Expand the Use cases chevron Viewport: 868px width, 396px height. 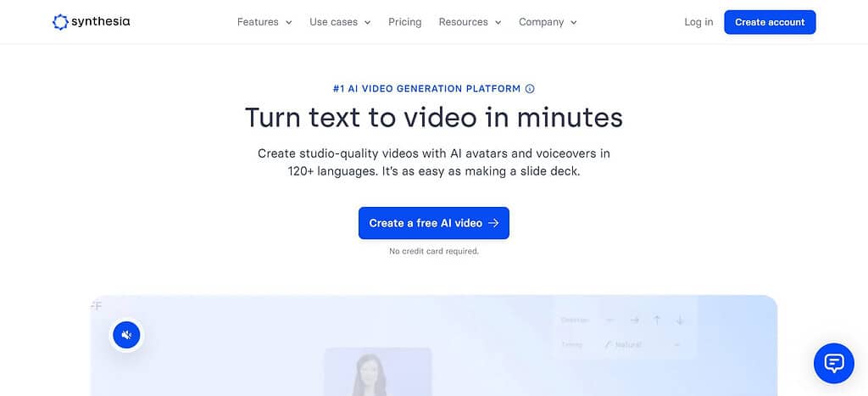pyautogui.click(x=368, y=23)
